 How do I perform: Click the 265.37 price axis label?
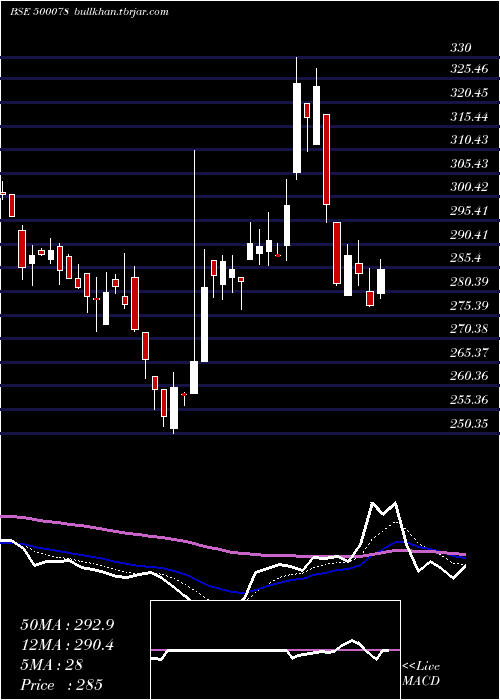tap(469, 353)
